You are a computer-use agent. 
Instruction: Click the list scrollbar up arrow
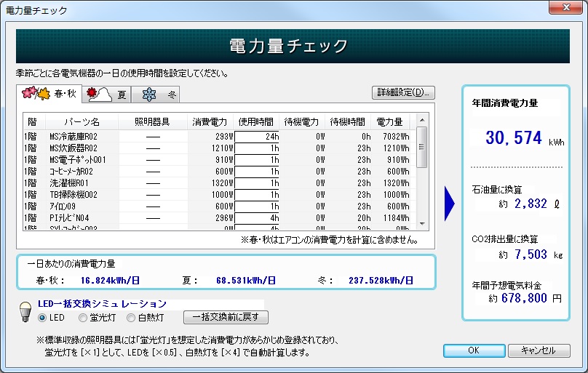coord(422,120)
